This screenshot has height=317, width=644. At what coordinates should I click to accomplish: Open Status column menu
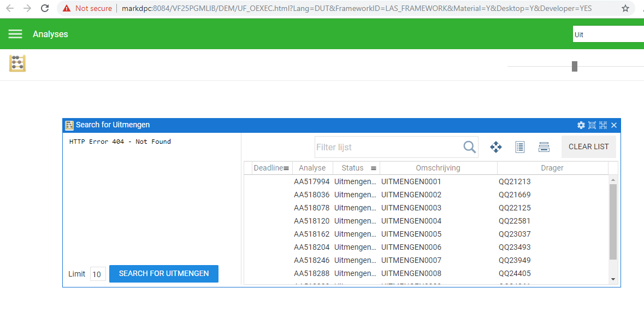373,168
